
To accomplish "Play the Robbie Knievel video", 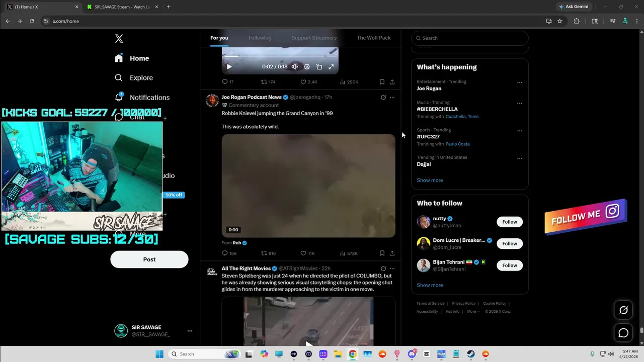I will pos(308,186).
